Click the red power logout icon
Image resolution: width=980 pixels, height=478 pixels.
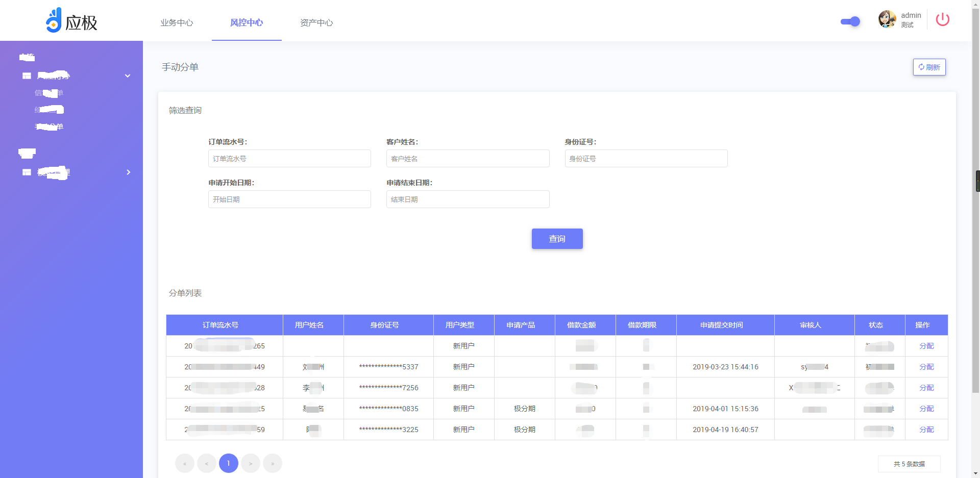942,19
